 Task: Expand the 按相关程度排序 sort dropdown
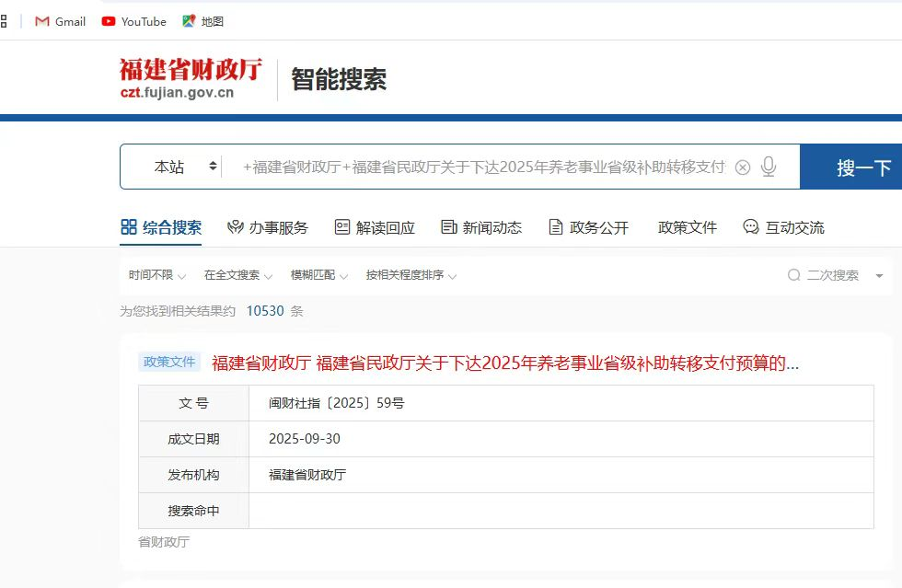point(411,275)
